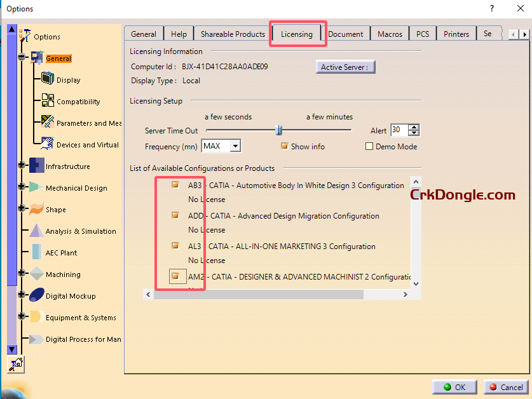Toggle the Show info checkbox

point(285,146)
